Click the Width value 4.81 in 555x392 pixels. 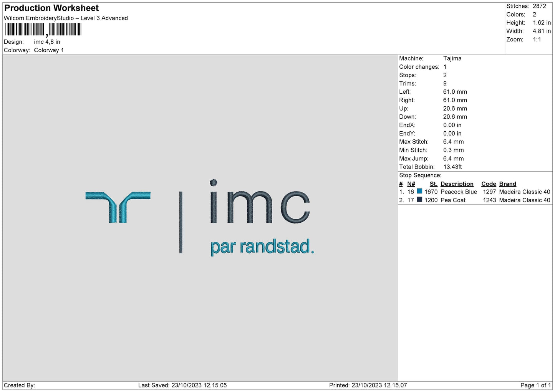coord(542,31)
